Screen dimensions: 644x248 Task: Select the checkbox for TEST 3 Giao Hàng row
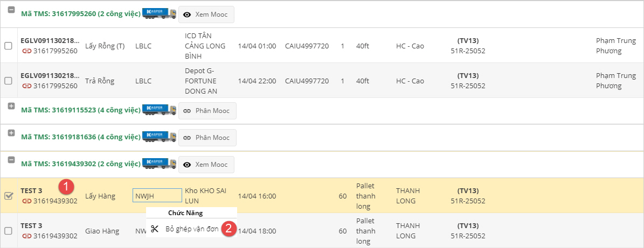click(x=9, y=231)
